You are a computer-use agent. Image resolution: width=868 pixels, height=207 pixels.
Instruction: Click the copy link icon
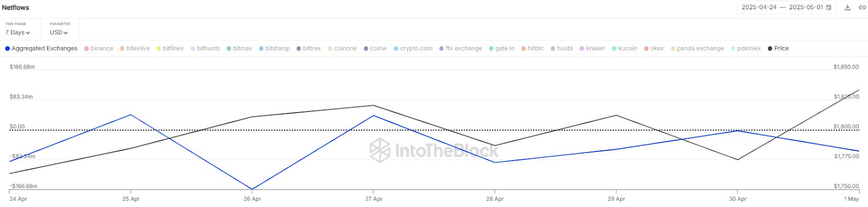pyautogui.click(x=862, y=8)
